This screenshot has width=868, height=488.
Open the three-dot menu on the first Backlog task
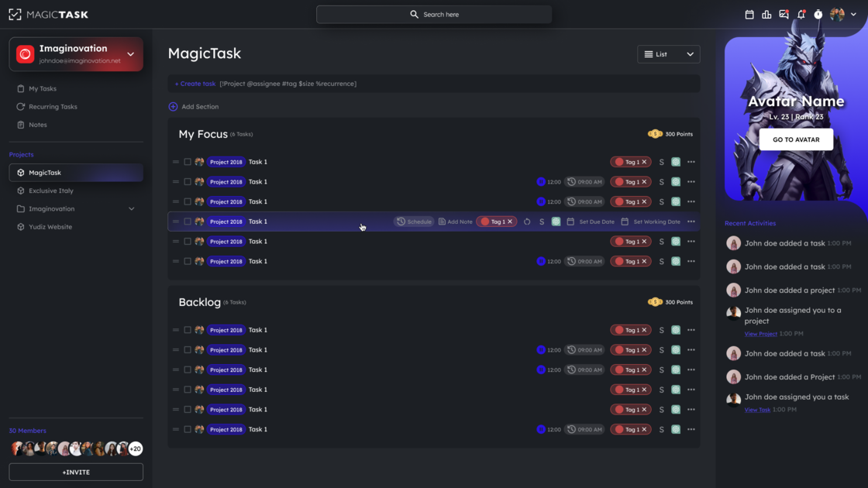[691, 329]
